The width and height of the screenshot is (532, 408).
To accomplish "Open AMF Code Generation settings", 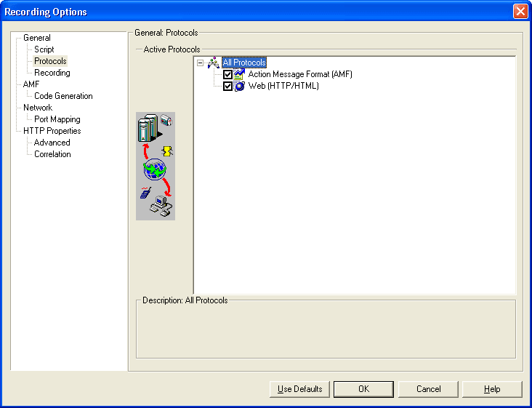I will (x=63, y=96).
